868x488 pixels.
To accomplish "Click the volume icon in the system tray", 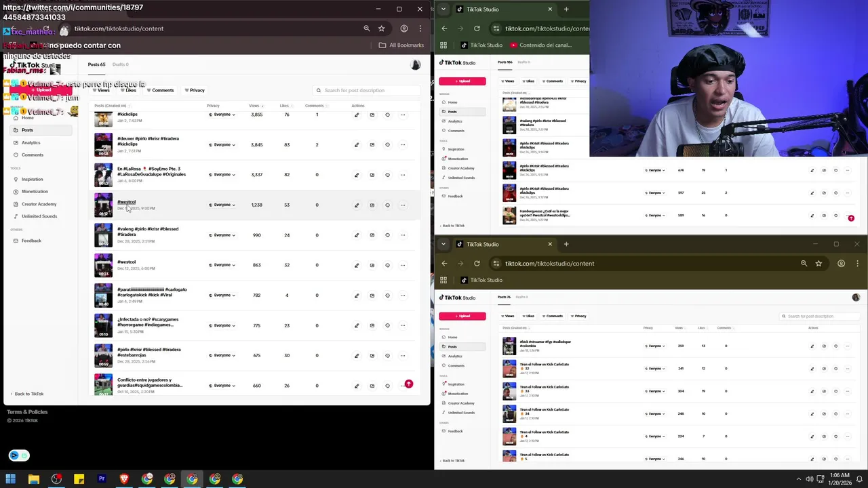I will coord(809,479).
